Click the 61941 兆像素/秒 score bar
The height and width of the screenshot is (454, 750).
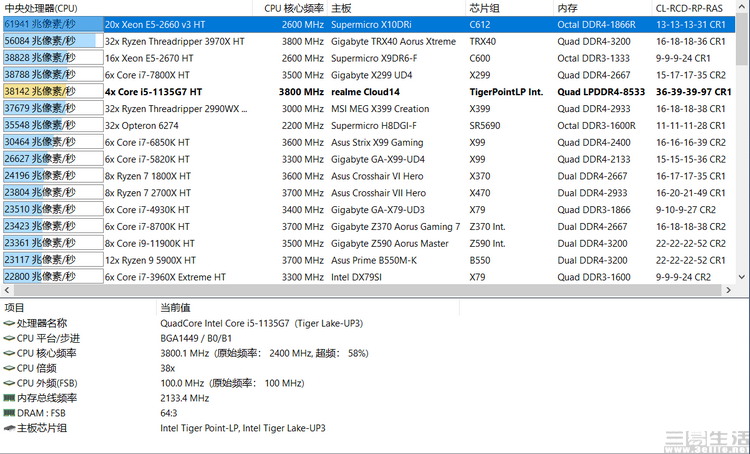click(53, 24)
